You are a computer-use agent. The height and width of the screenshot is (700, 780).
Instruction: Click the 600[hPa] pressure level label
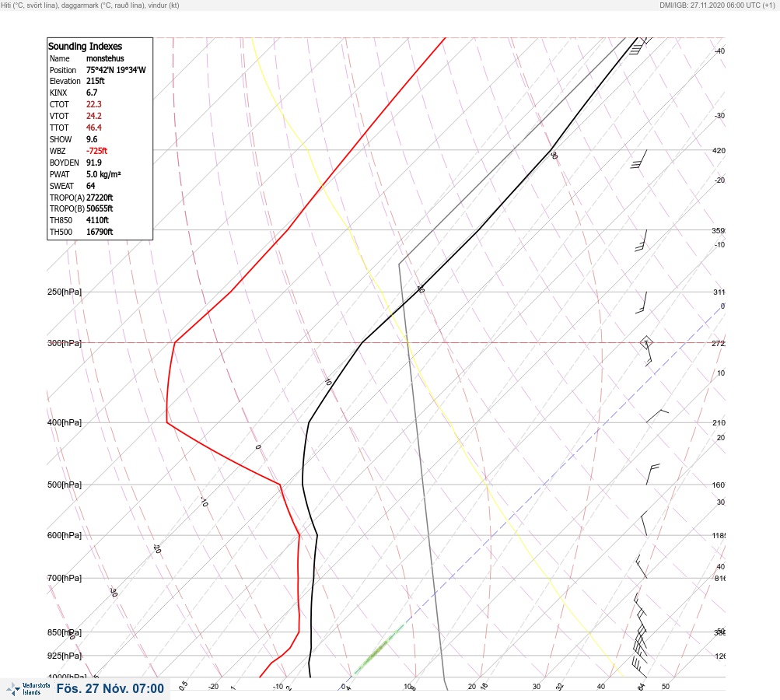[65, 535]
